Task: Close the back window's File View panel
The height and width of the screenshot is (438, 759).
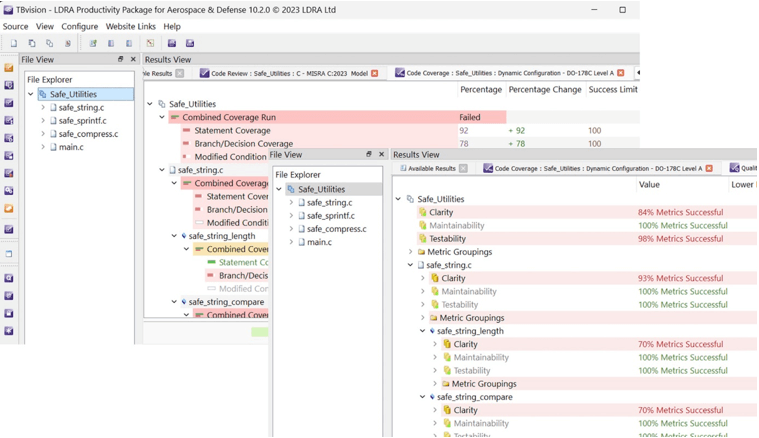Action: 133,59
